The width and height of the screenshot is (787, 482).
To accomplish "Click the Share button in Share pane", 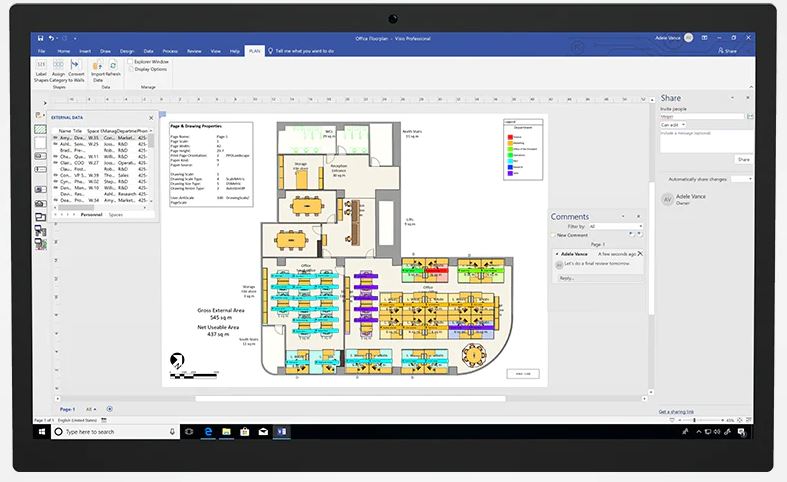I will click(x=742, y=159).
